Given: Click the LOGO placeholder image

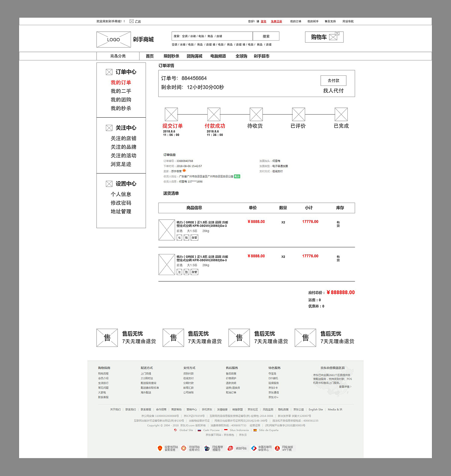Looking at the screenshot, I should pos(113,39).
